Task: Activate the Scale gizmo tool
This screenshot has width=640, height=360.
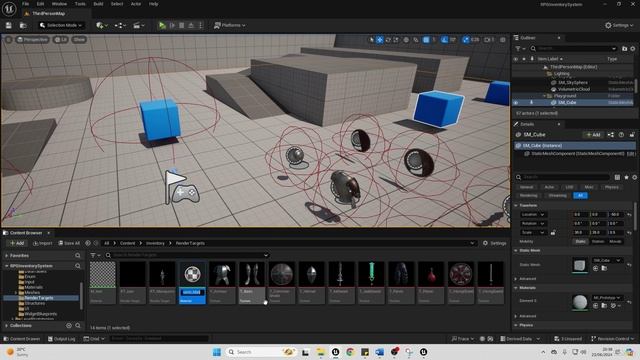Action: pos(396,40)
